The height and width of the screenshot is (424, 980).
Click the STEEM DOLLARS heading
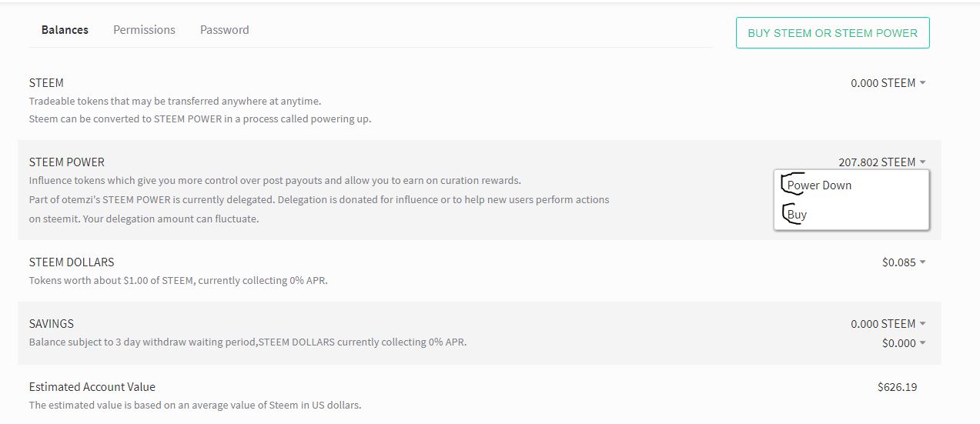click(71, 262)
